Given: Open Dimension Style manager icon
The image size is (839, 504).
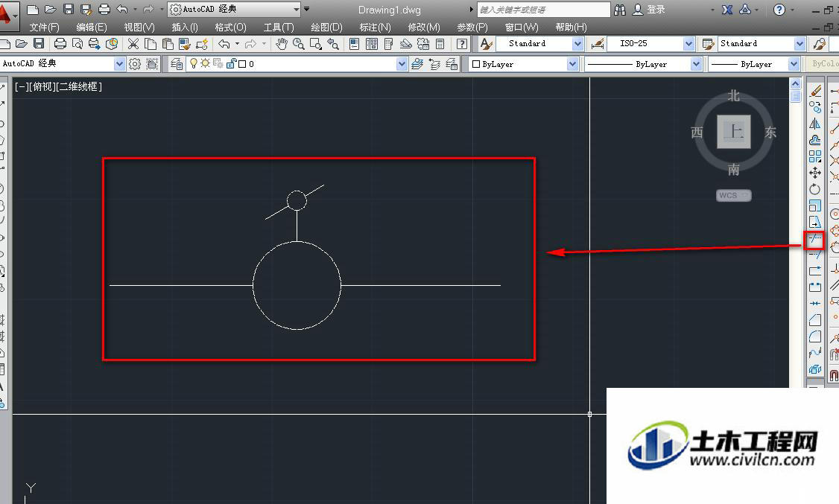Looking at the screenshot, I should [x=598, y=44].
